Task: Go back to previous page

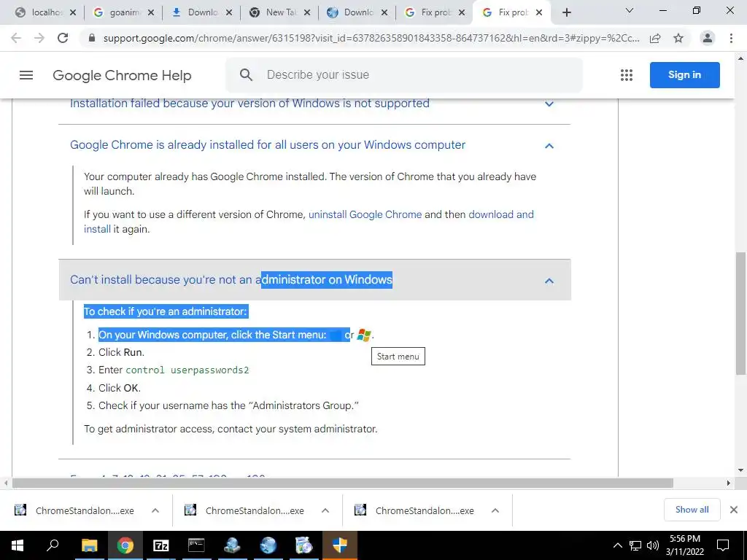Action: tap(16, 38)
